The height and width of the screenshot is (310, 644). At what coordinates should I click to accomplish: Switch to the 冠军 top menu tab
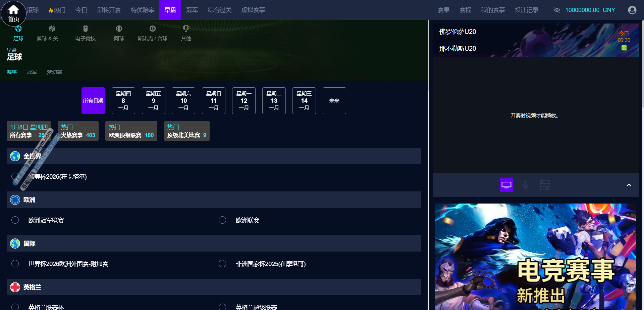tap(192, 10)
